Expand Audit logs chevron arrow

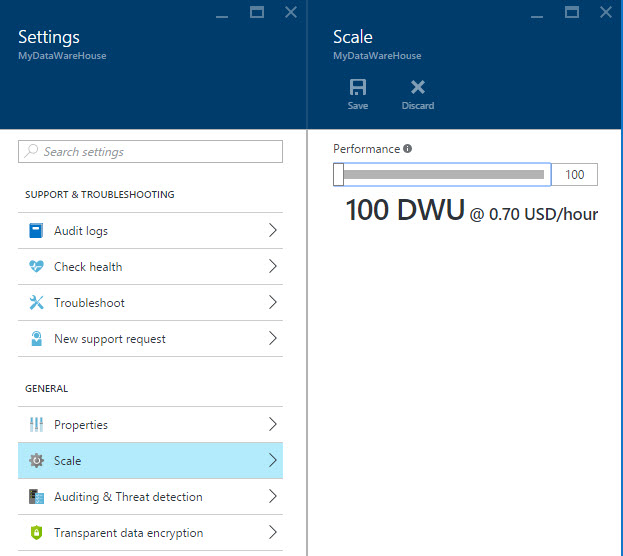coord(272,231)
